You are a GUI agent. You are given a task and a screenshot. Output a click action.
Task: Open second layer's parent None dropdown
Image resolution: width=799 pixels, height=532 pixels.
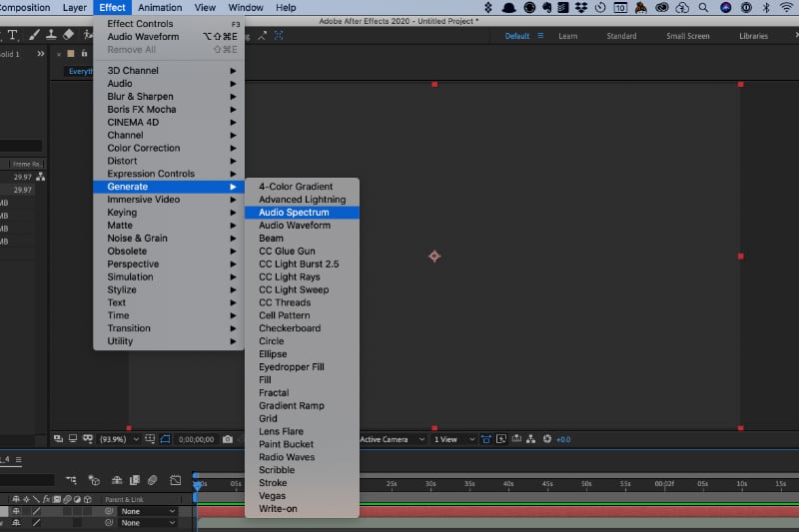click(x=148, y=523)
